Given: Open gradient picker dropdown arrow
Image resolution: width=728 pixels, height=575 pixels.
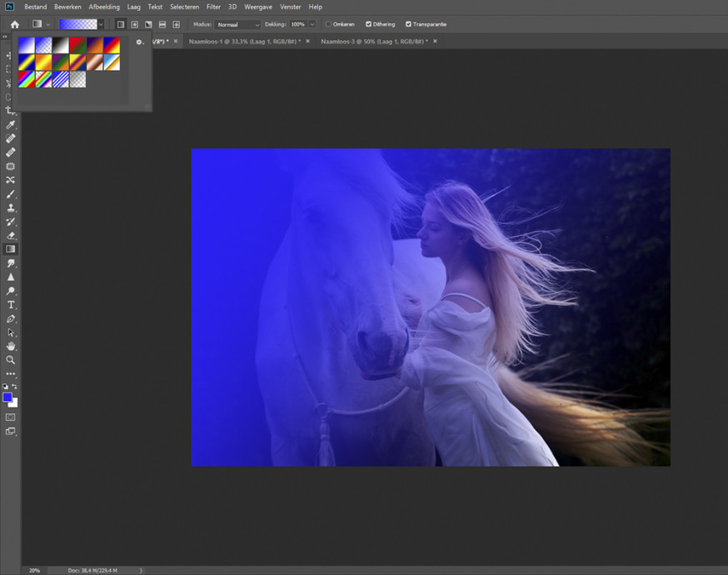Looking at the screenshot, I should (101, 24).
